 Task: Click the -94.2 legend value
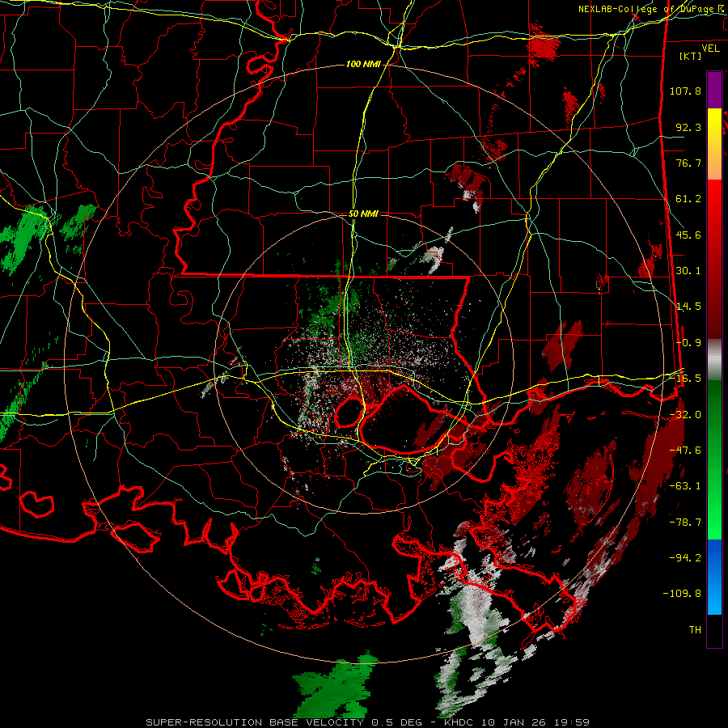(x=685, y=558)
